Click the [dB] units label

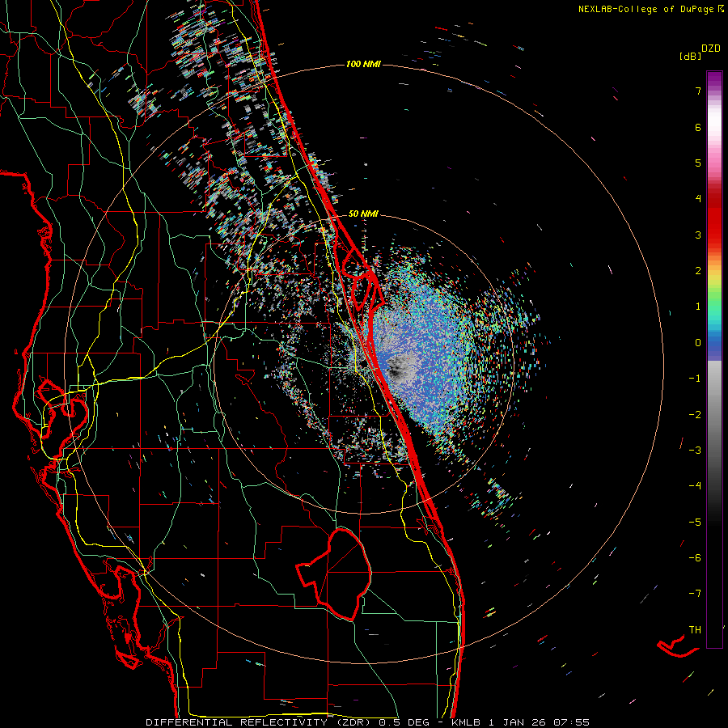[690, 57]
